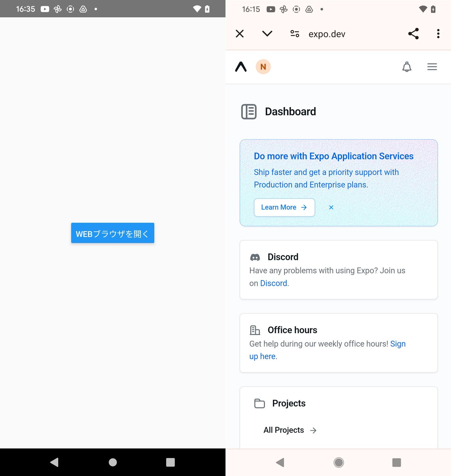Tap Recents square in left navigation bar

pyautogui.click(x=171, y=462)
